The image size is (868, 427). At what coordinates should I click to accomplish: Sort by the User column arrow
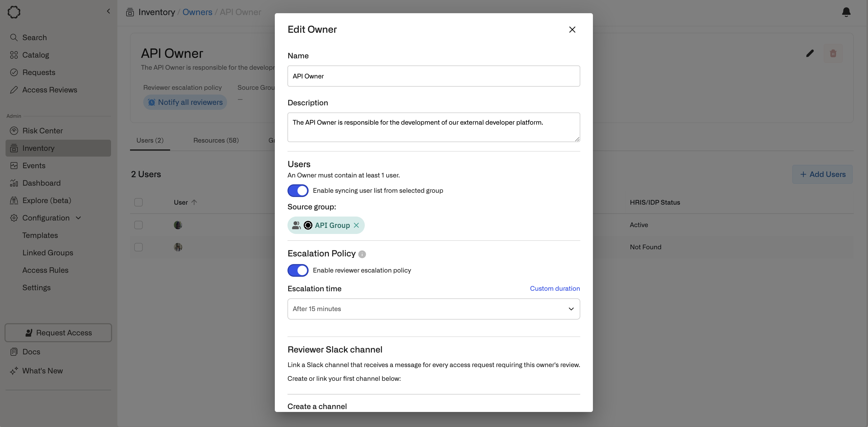coord(194,202)
